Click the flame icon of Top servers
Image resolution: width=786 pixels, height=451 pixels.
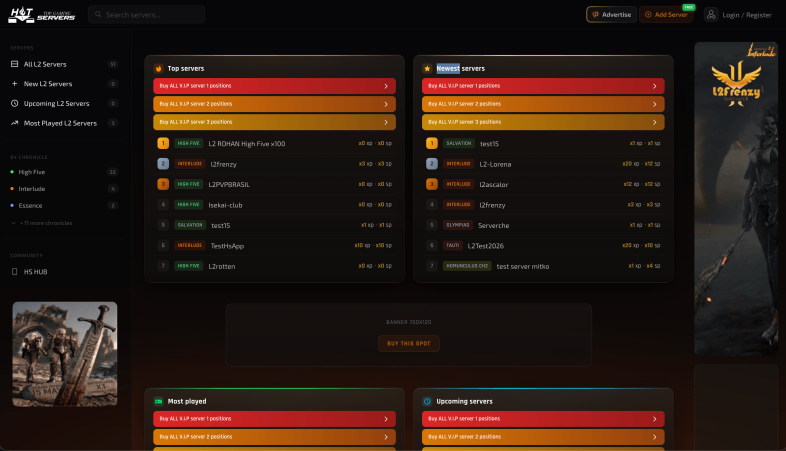[158, 68]
